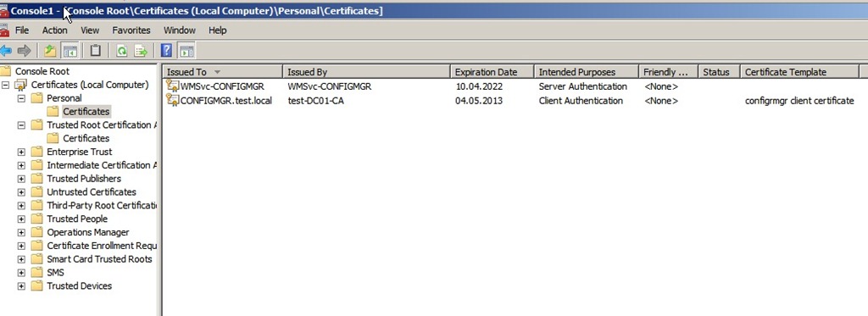Expand the Trusted People node
This screenshot has height=316, width=868.
coord(21,219)
